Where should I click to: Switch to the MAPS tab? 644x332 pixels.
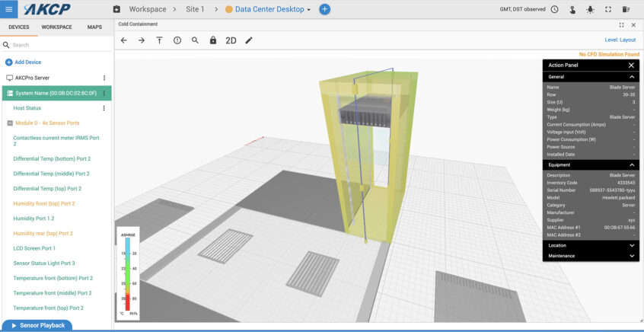tap(94, 27)
